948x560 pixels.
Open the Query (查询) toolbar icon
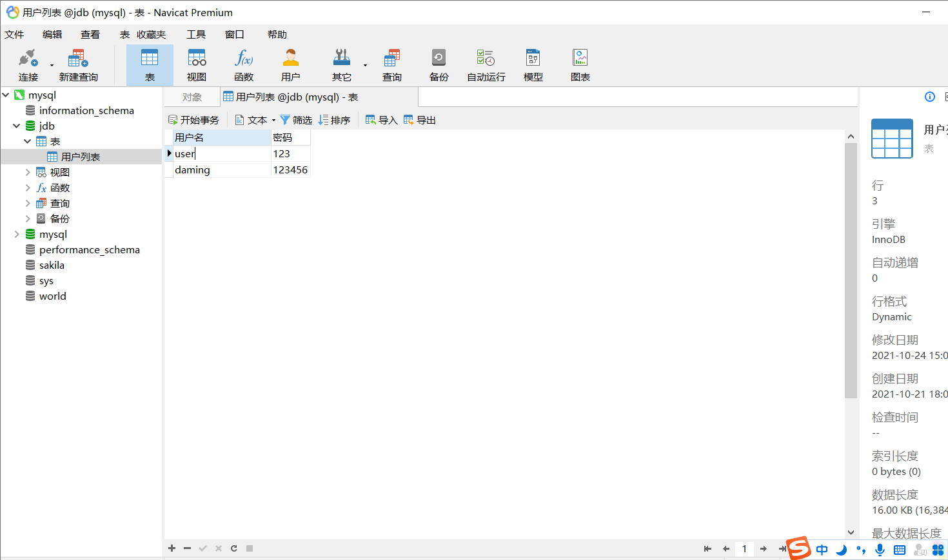click(392, 65)
